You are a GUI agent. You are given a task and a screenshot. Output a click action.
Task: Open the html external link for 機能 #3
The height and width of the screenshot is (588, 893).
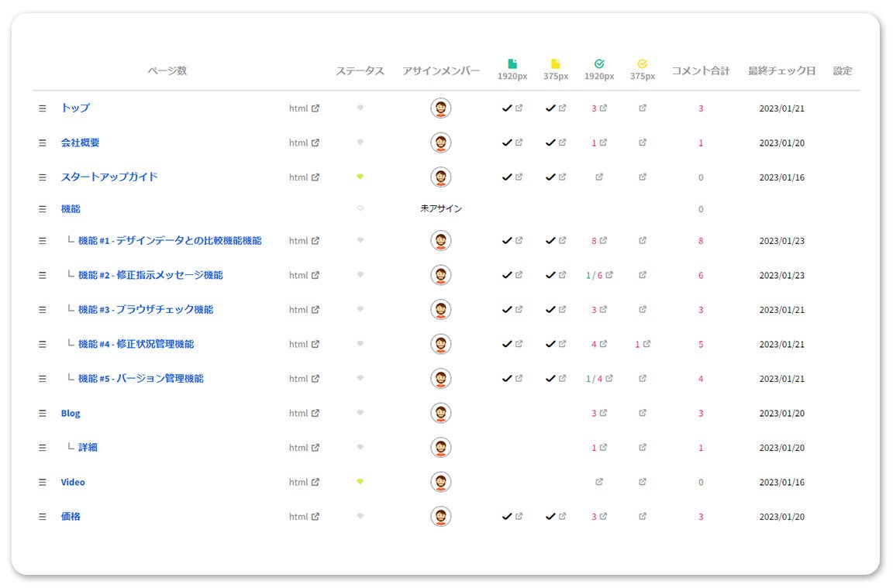304,310
